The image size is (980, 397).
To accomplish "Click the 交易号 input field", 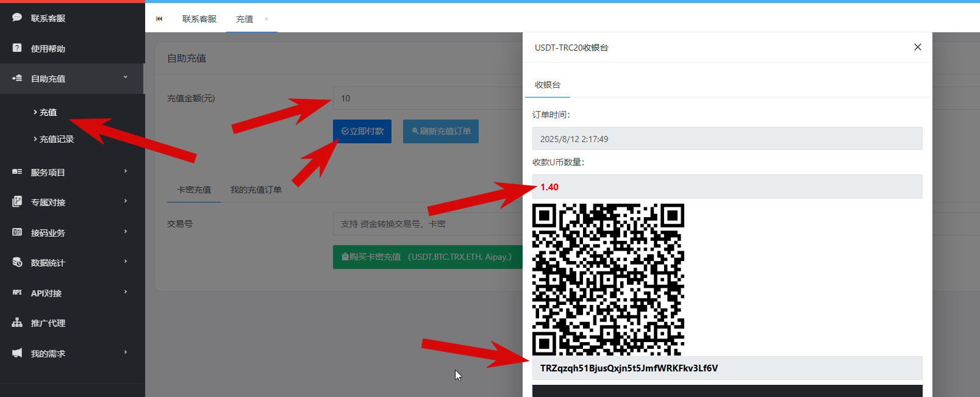I will click(427, 224).
